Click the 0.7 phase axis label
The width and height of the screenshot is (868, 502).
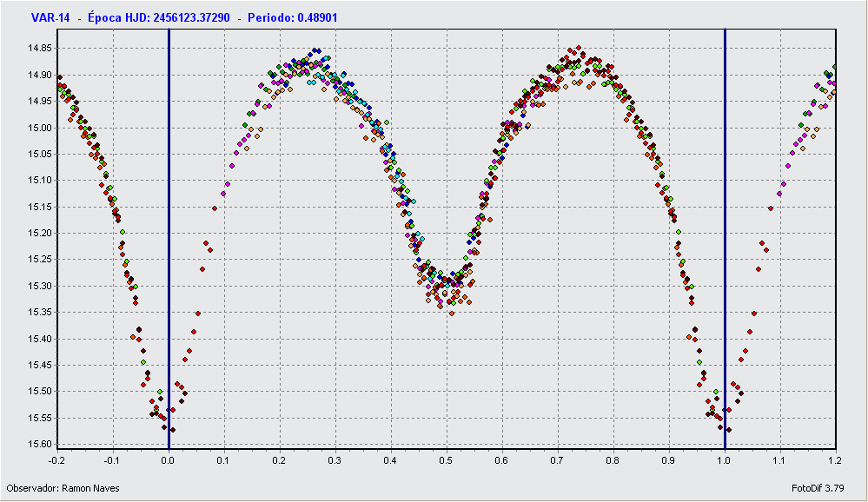(558, 460)
